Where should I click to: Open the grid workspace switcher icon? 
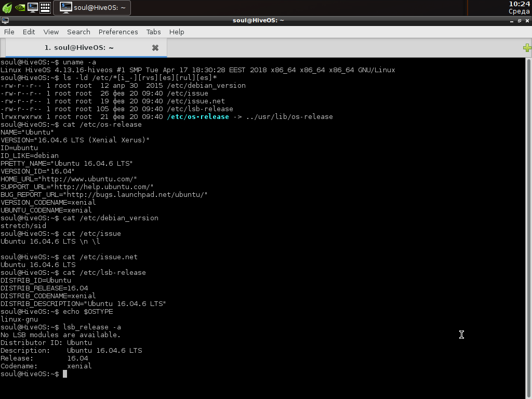point(45,7)
